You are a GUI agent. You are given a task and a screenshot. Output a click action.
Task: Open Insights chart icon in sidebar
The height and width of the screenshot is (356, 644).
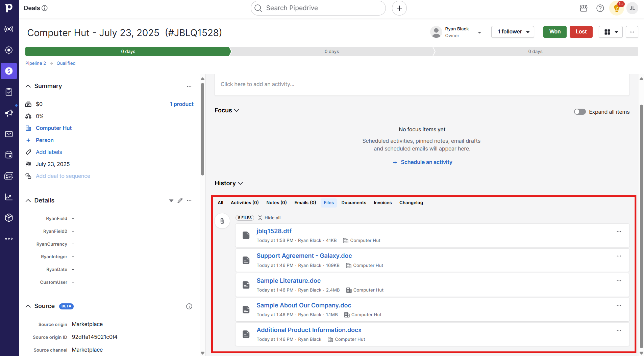pyautogui.click(x=9, y=197)
